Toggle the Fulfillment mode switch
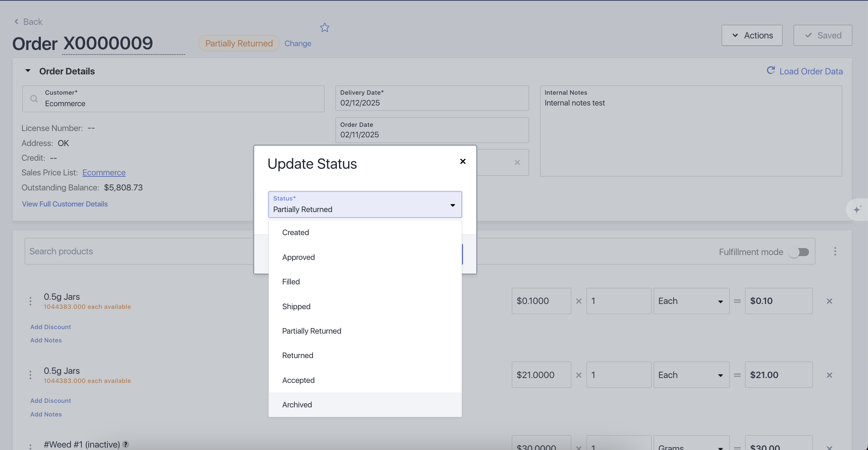Image resolution: width=868 pixels, height=450 pixels. click(799, 252)
